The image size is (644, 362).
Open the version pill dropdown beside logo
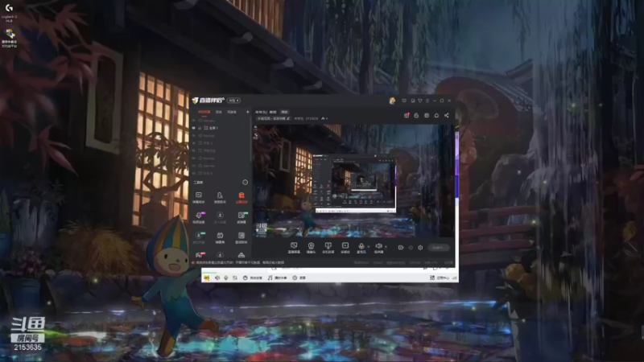(x=233, y=101)
